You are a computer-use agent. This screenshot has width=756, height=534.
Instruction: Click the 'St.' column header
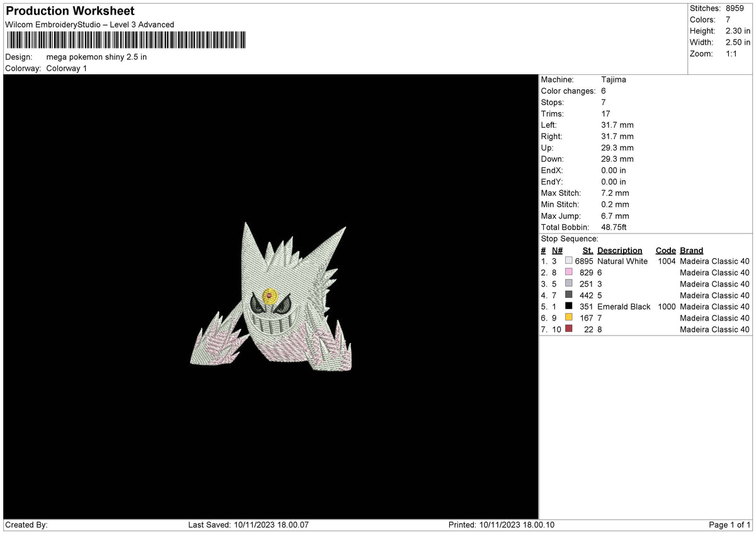click(x=588, y=250)
